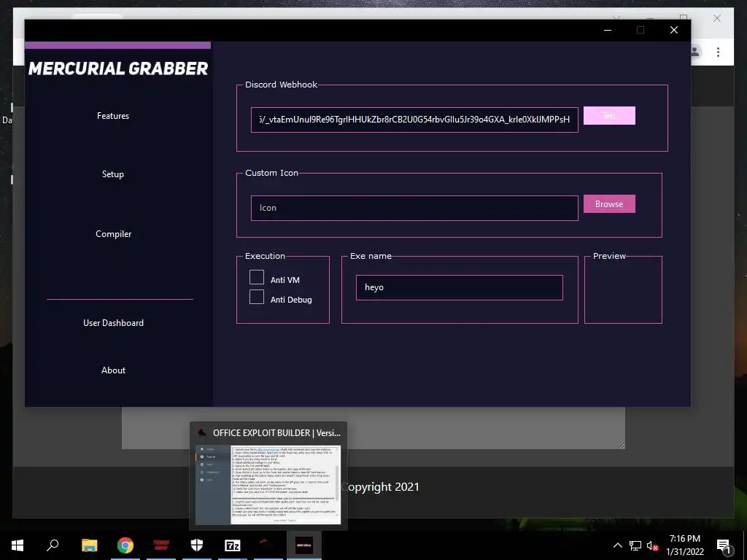The height and width of the screenshot is (560, 747).
Task: Click into the Icon path field
Action: click(x=414, y=208)
